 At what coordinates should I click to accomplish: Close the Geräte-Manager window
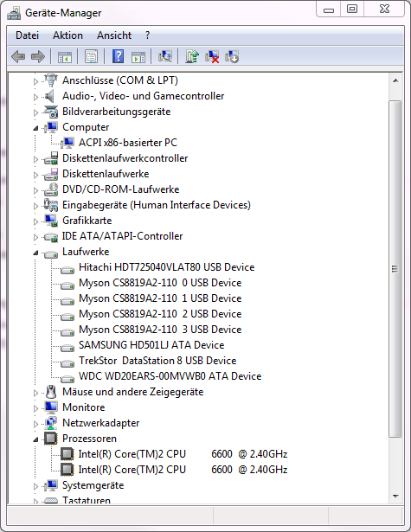(384, 10)
